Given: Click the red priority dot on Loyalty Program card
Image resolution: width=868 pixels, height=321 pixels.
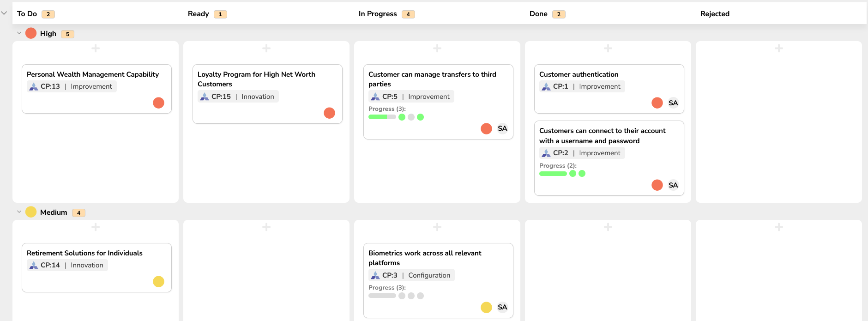Looking at the screenshot, I should [x=329, y=113].
